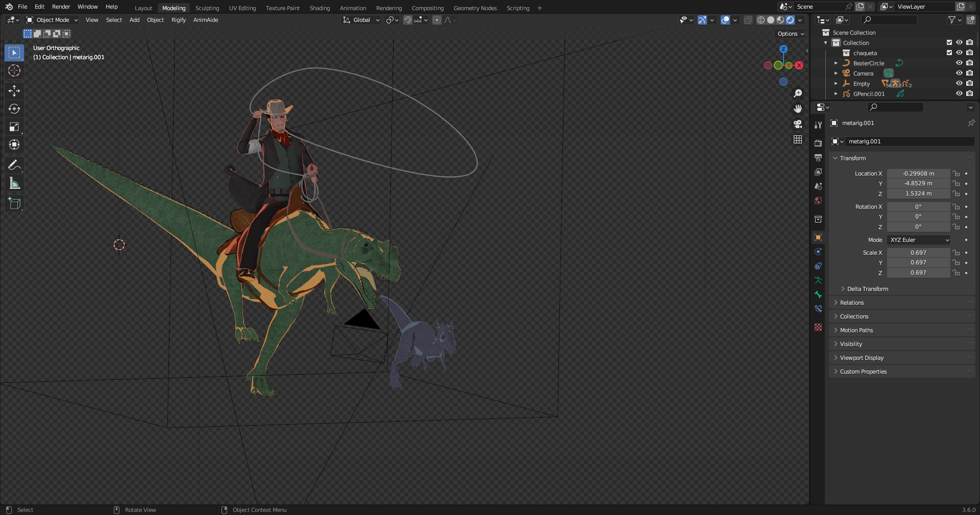Click the Z axis on navigation gizmo
This screenshot has height=515, width=980.
pos(783,49)
